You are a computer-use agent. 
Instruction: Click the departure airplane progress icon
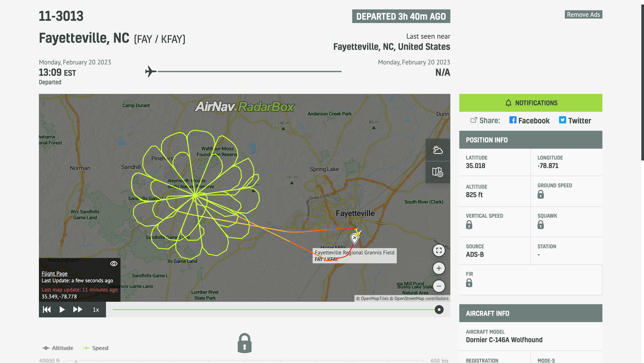(150, 72)
